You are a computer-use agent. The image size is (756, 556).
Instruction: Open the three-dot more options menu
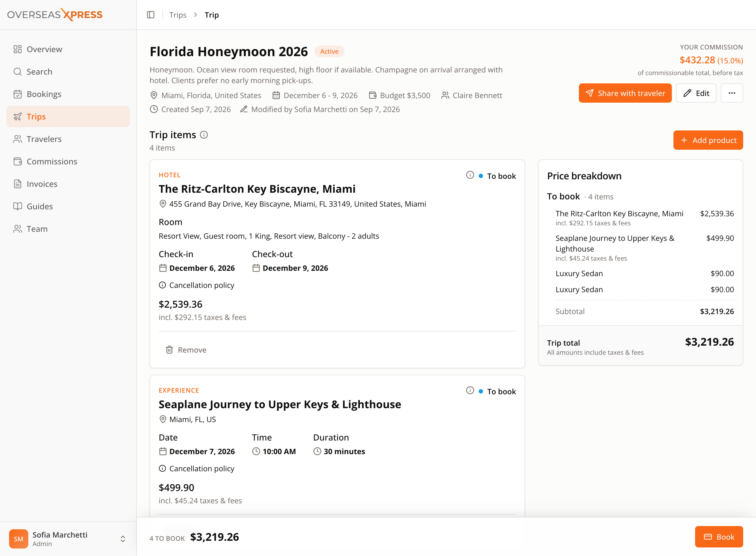[732, 93]
